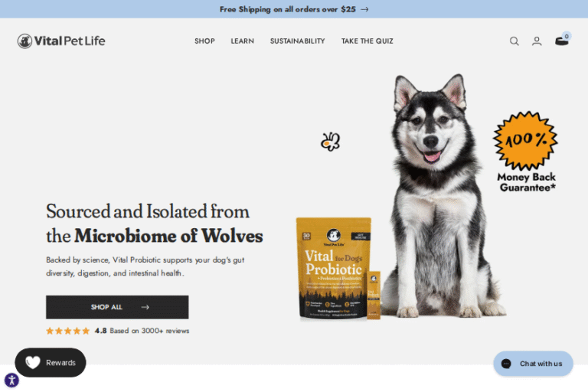Open the Chat with us bubble
The height and width of the screenshot is (392, 588).
tap(533, 364)
